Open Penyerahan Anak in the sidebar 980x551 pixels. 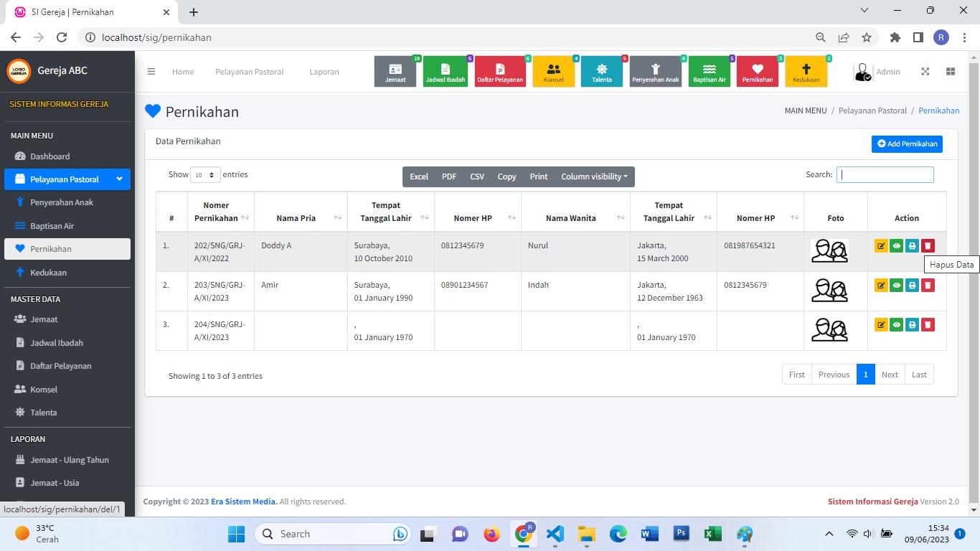[62, 202]
